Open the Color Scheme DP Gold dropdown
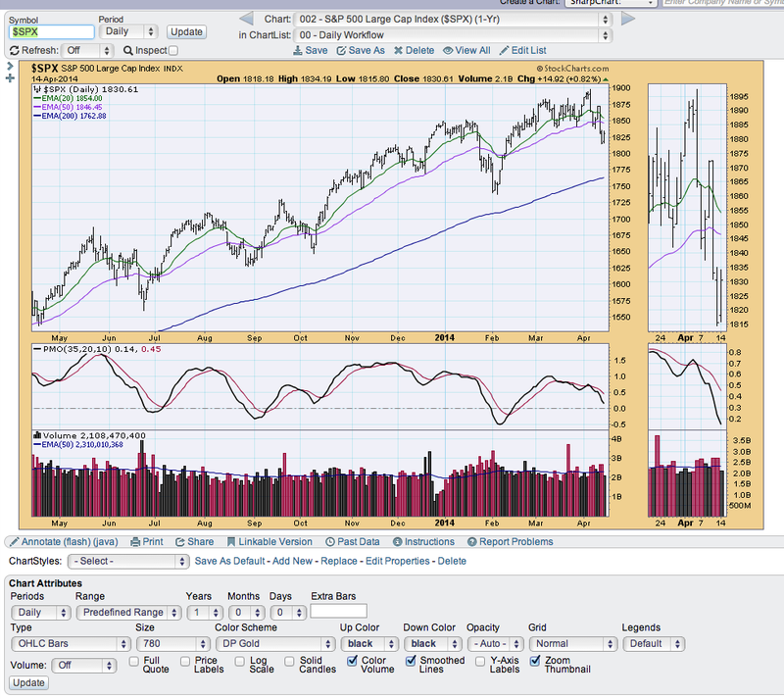This screenshot has height=699, width=784. point(275,644)
